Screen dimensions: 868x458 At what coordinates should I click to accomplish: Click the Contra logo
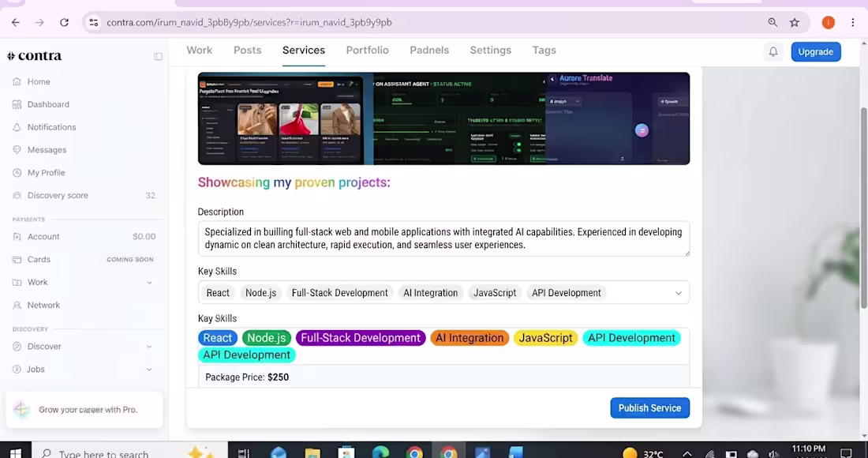pyautogui.click(x=34, y=56)
